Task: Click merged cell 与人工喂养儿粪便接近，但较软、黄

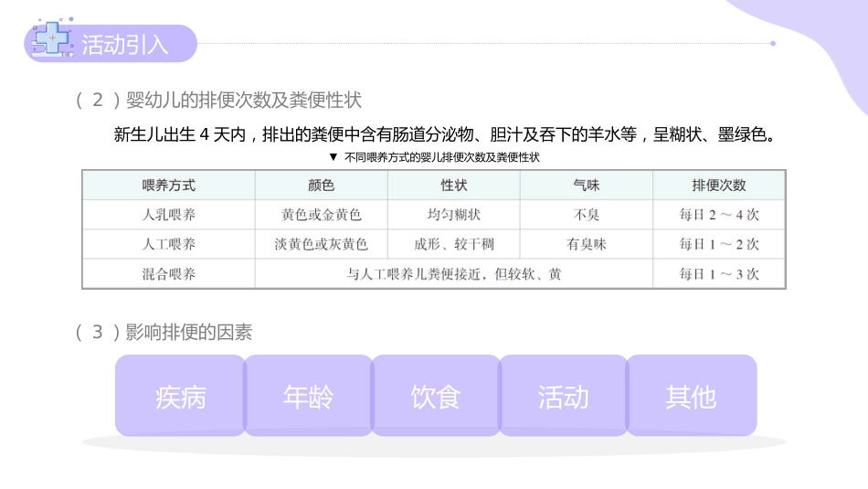Action: tap(454, 274)
